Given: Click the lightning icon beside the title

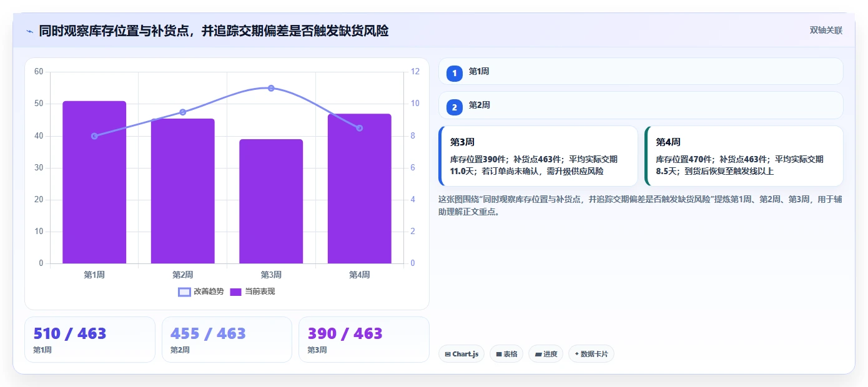Looking at the screenshot, I should click(x=29, y=31).
